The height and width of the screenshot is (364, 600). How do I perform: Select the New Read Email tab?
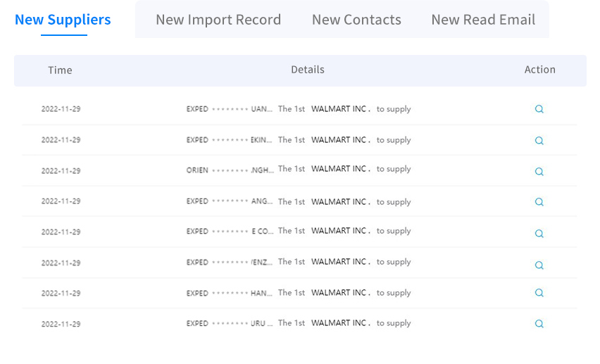[x=483, y=20]
